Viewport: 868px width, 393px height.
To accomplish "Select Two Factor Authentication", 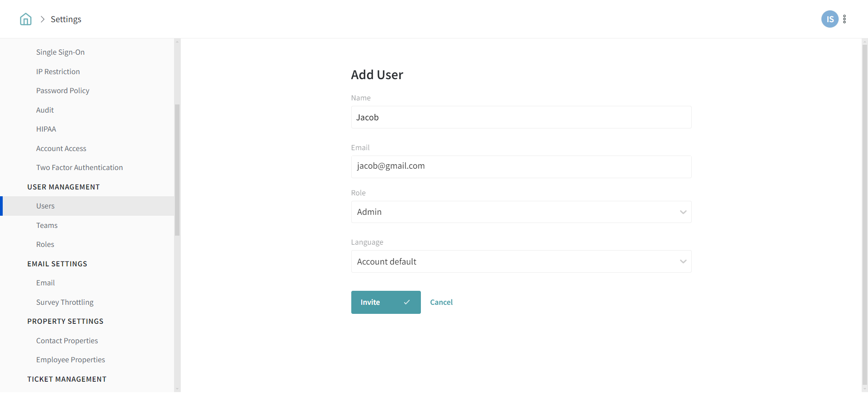I will [x=79, y=168].
